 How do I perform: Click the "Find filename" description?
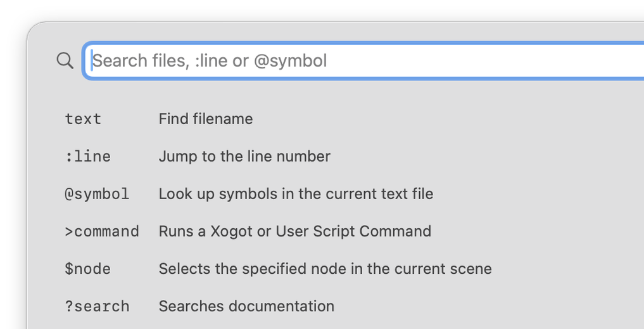click(x=206, y=119)
